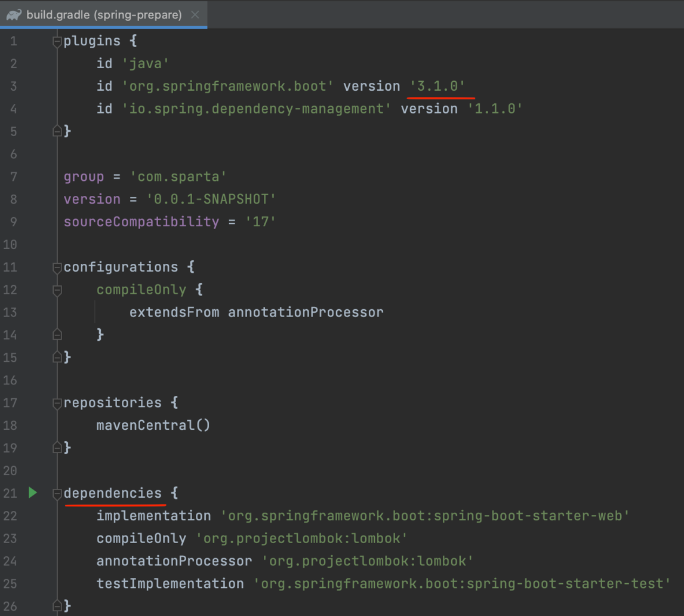Click the 'java' plugin id string
The image size is (684, 616).
[x=145, y=64]
